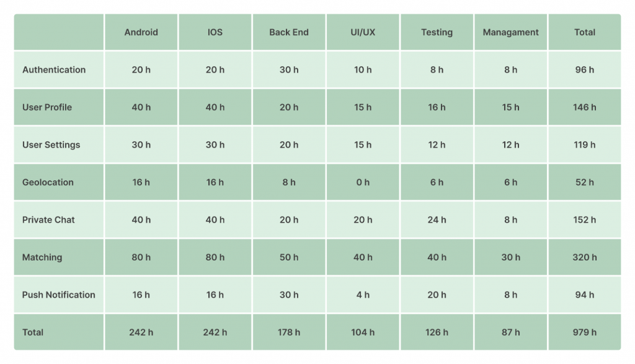Select the 979 h grand total cell
635x364 pixels.
[x=584, y=332]
